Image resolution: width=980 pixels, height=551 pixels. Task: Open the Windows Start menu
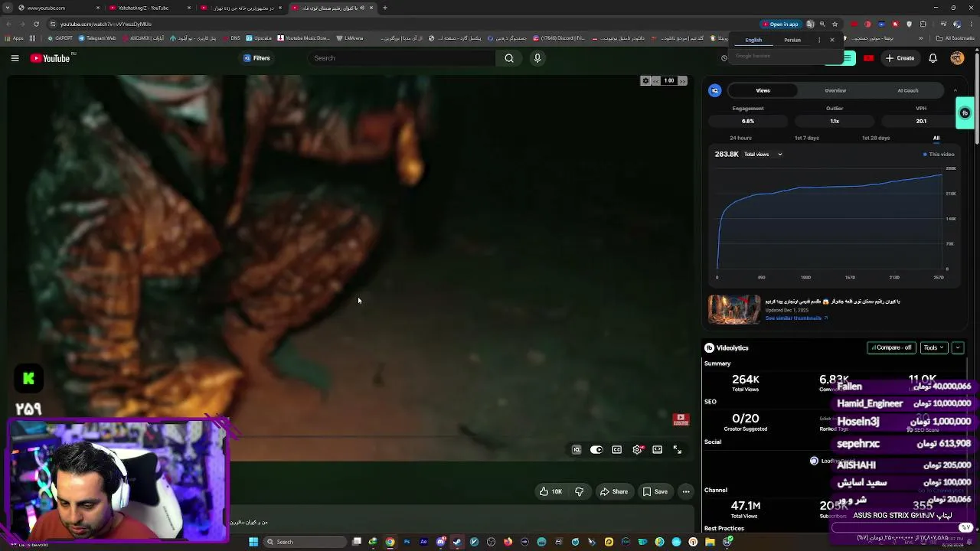coord(253,542)
